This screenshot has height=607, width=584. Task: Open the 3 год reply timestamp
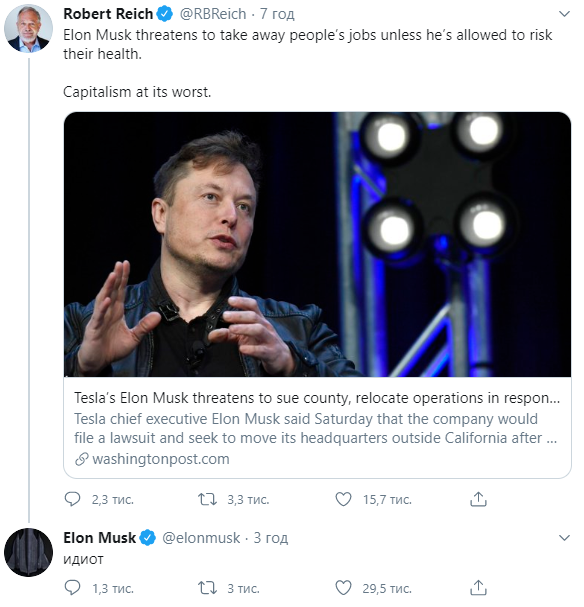pos(271,538)
